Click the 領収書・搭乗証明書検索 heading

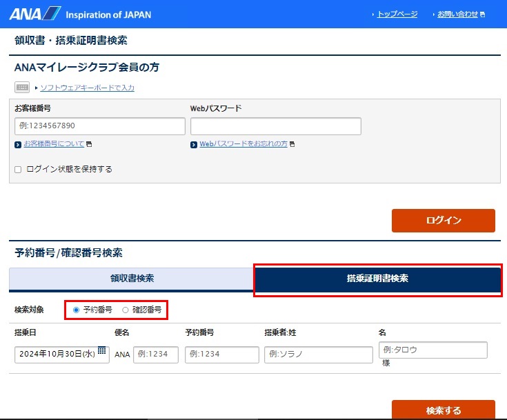[71, 41]
